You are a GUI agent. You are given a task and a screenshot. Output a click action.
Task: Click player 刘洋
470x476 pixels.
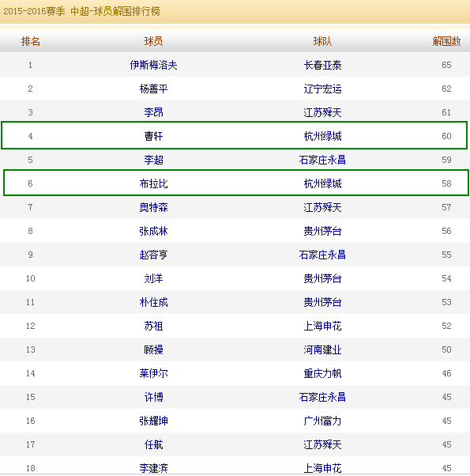153,278
